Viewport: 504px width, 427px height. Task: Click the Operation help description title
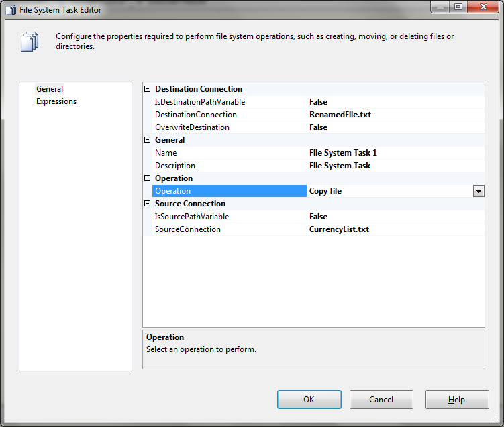(x=165, y=337)
